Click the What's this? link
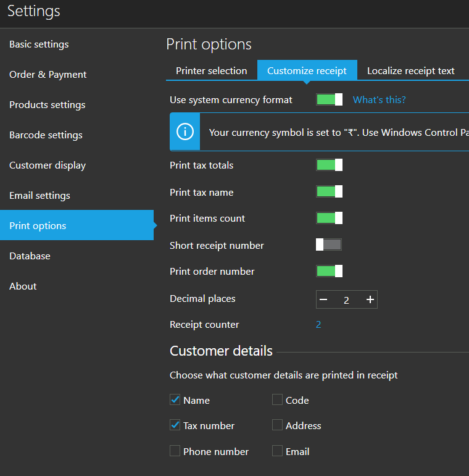Screen dimensions: 469x476 pyautogui.click(x=379, y=100)
